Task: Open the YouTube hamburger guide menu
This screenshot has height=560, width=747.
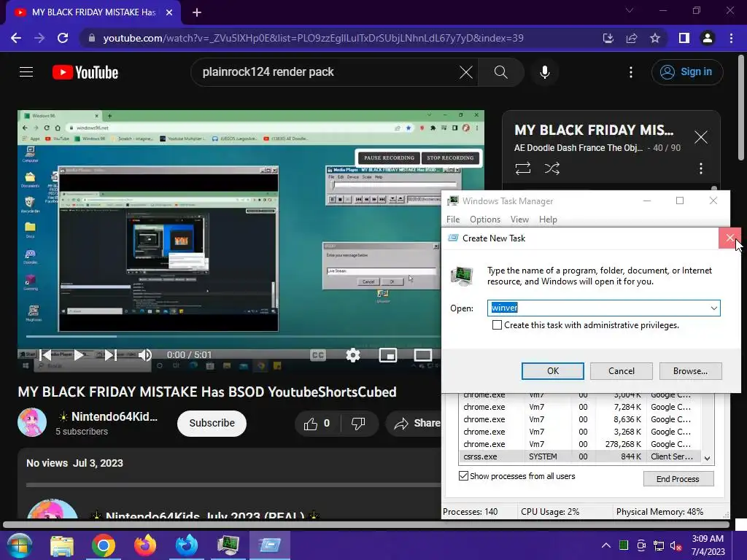Action: click(26, 72)
